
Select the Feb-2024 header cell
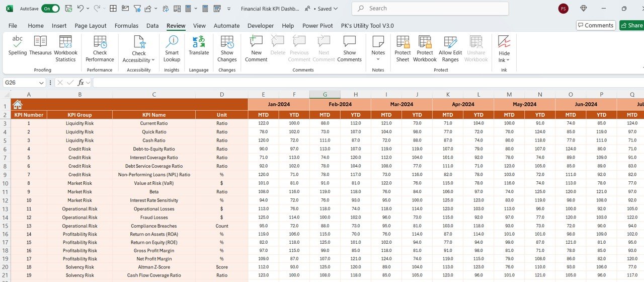tap(340, 105)
